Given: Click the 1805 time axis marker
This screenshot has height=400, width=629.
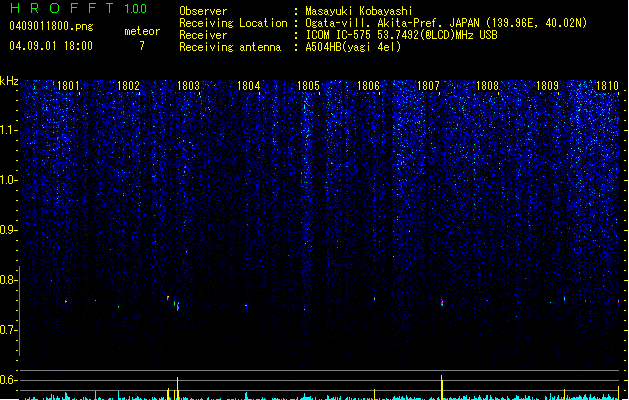Looking at the screenshot, I should 308,86.
